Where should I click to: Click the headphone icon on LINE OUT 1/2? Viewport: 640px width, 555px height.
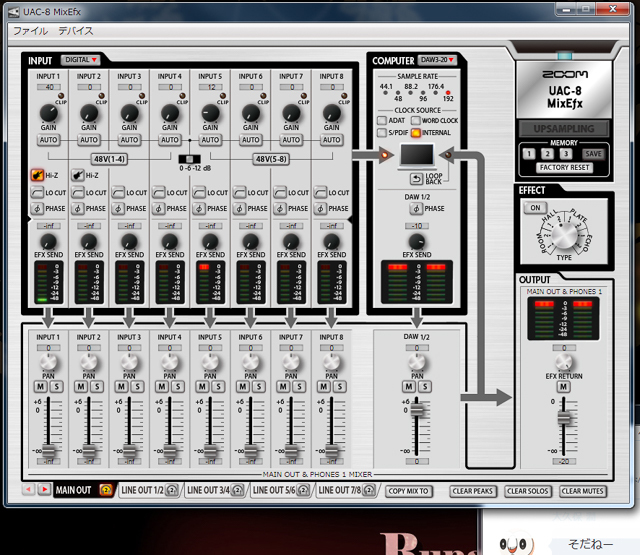pyautogui.click(x=172, y=490)
